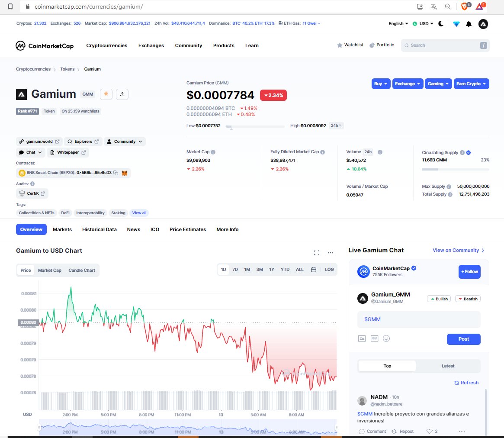Image resolution: width=504 pixels, height=438 pixels.
Task: Like NADM's post heart icon
Action: (x=430, y=431)
